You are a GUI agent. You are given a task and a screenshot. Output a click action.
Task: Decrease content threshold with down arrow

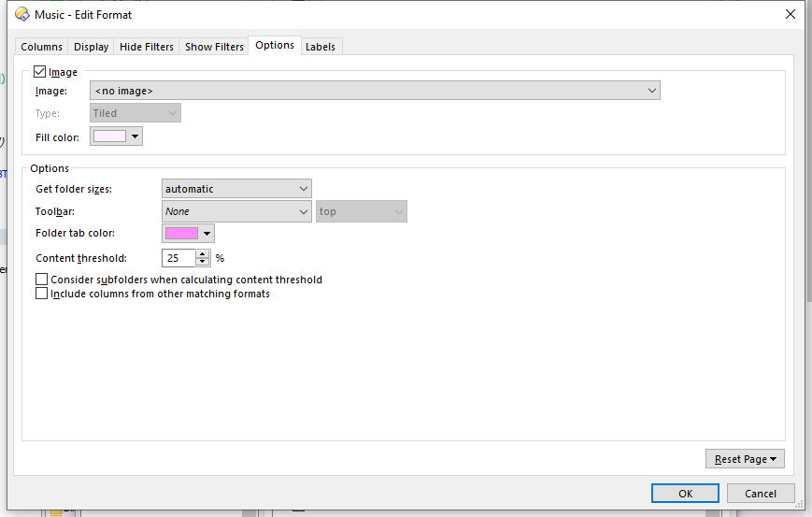(x=203, y=262)
